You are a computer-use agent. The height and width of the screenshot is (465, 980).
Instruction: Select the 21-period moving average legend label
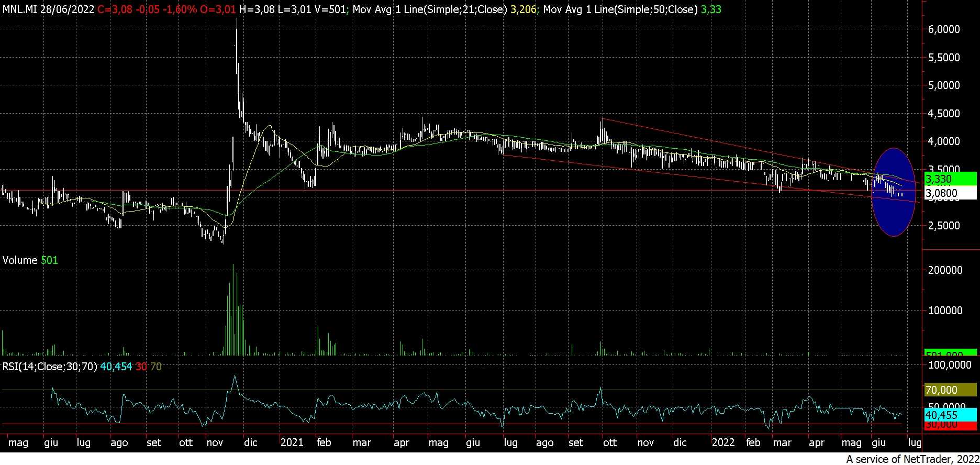coord(429,9)
